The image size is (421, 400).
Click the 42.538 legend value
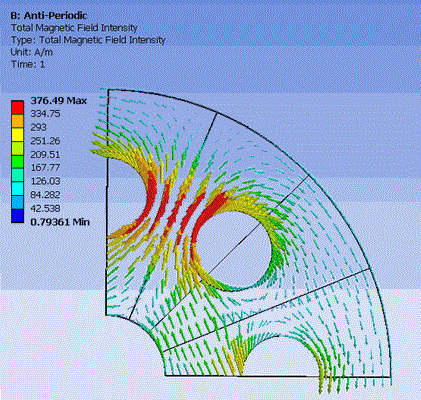point(45,208)
